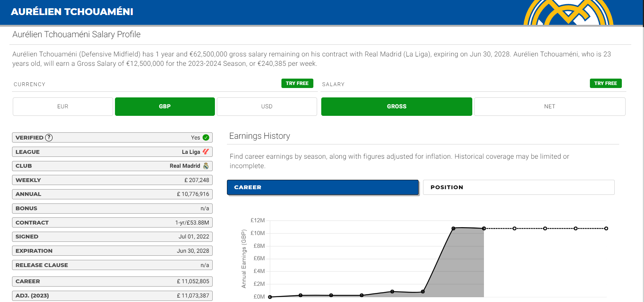Click the La Liga logo icon
644x302 pixels.
click(x=206, y=152)
